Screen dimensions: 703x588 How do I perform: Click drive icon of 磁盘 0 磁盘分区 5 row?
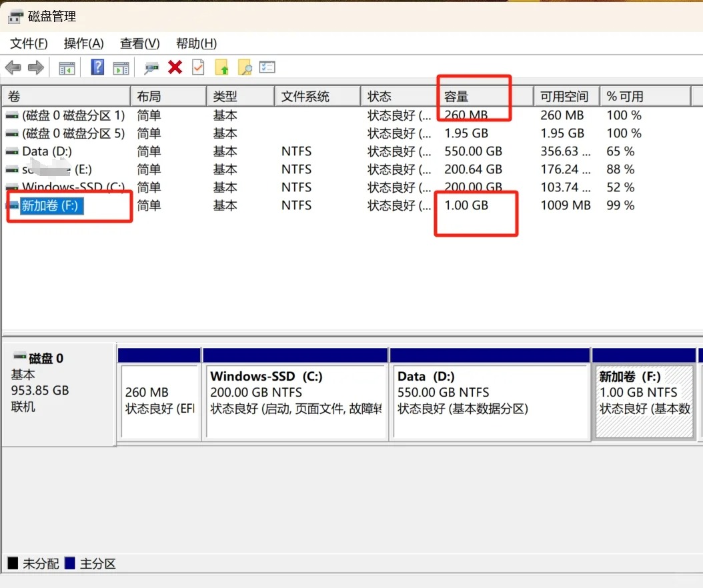tap(12, 133)
